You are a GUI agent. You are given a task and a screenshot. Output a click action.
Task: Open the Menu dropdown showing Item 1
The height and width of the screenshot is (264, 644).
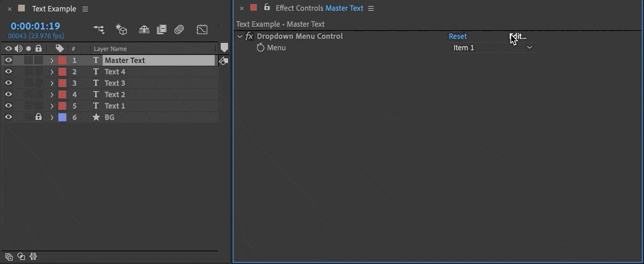pyautogui.click(x=493, y=48)
